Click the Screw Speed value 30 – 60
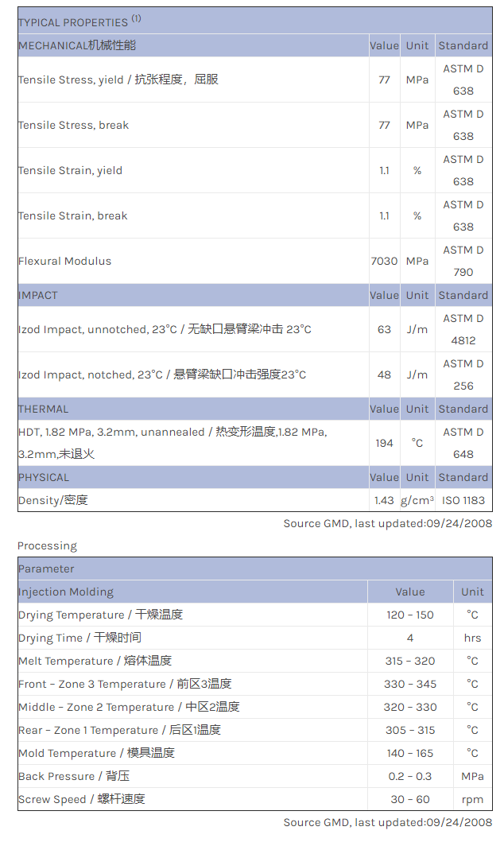Screen dimensions: 504x846 coord(409,799)
